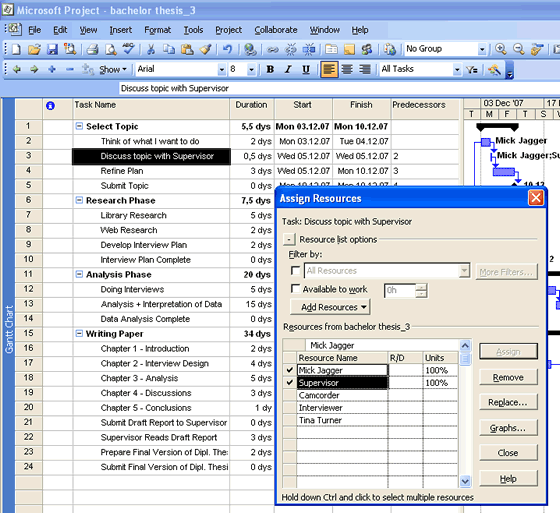Viewport: 560px width, 513px height.
Task: Click the Show Subtasks plus icon
Action: [x=52, y=69]
